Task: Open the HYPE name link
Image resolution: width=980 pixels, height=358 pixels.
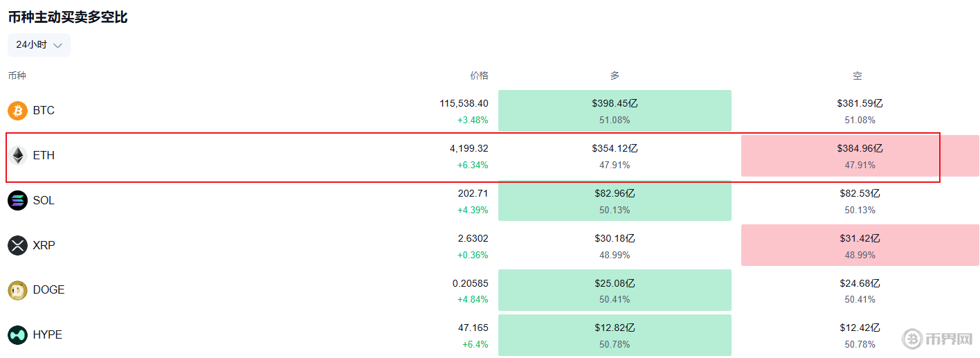Action: (48, 335)
